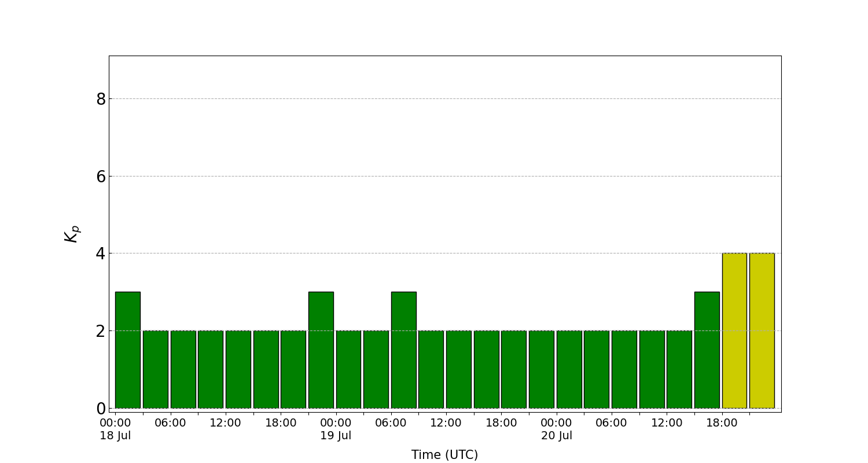Select the first yellow Kp=4 bar
This screenshot has height=463, width=868.
click(735, 330)
